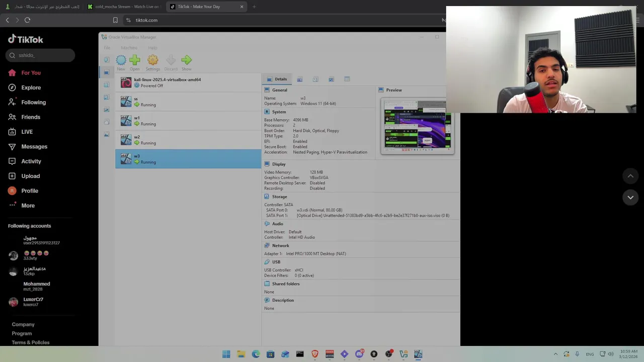Switch to the Details tab
Image resolution: width=644 pixels, height=362 pixels.
point(277,79)
